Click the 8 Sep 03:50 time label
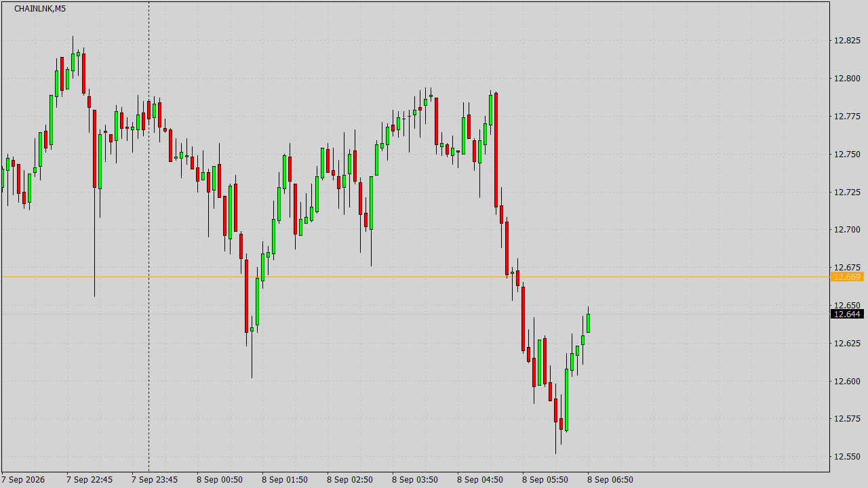The image size is (868, 488). click(x=415, y=480)
